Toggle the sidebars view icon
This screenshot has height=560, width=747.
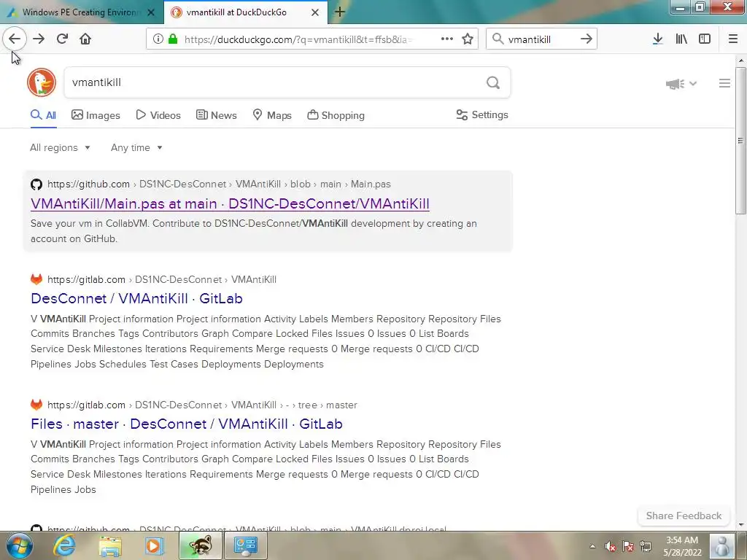click(x=705, y=39)
